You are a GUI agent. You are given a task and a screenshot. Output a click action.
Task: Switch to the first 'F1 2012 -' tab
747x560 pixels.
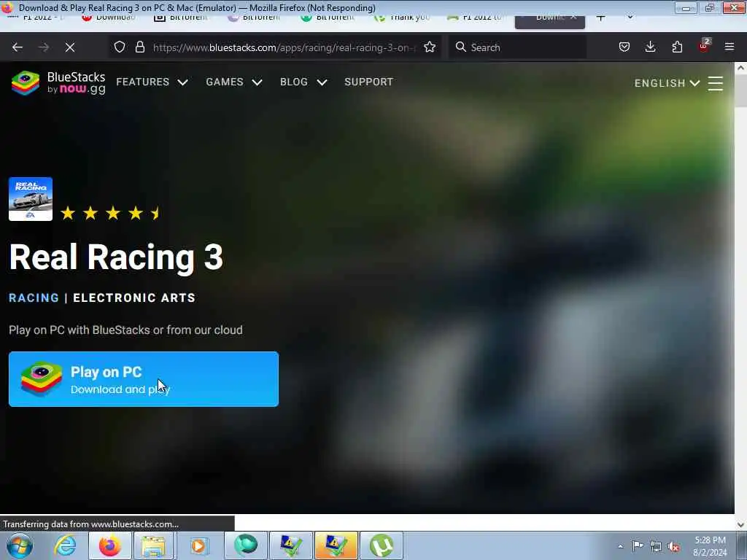coord(36,17)
